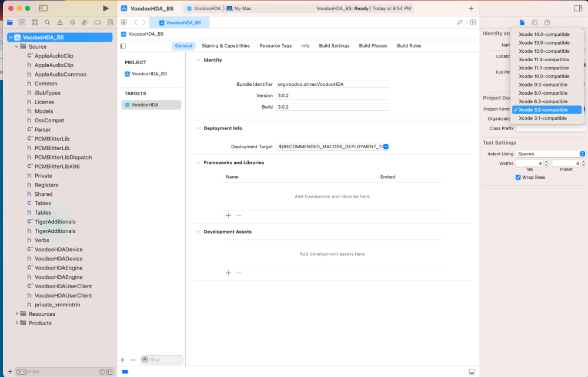Viewport: 588px width, 377px height.
Task: Expand the Resources group
Action: (x=16, y=313)
